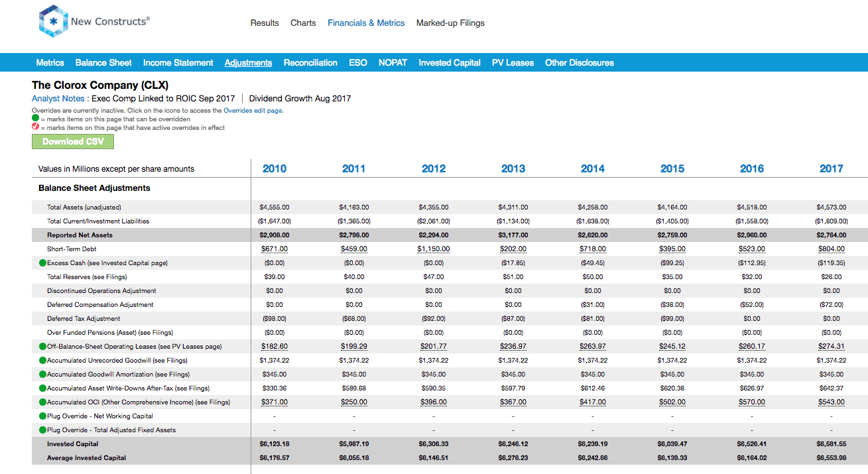Click the green override dot for Excess Cash
Viewport: 868px width, 474px height.
pyautogui.click(x=42, y=263)
